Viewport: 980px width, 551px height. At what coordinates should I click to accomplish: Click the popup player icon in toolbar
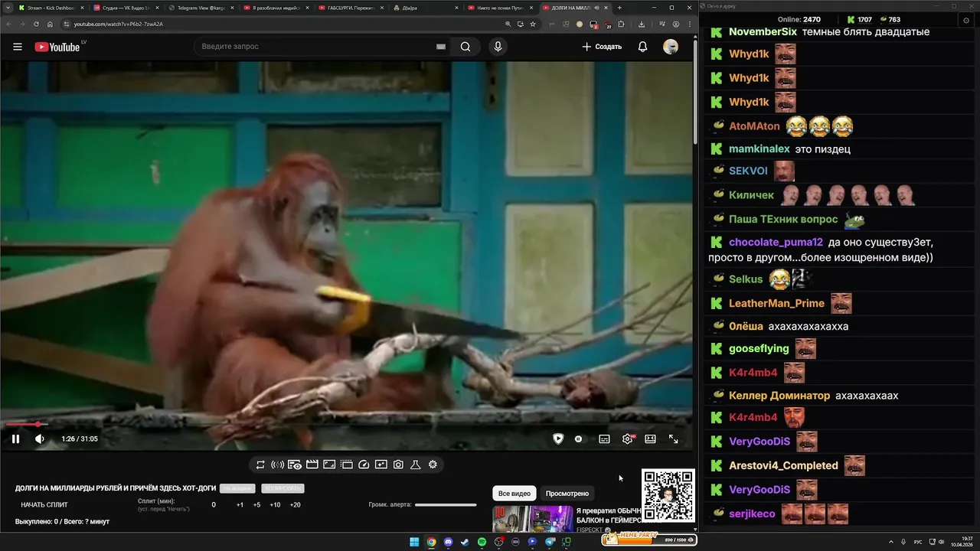pos(329,465)
